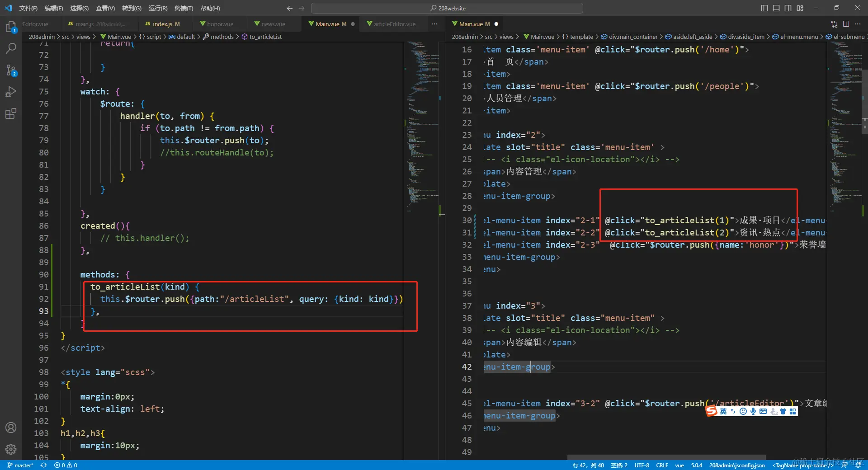Click the Sogou input method S icon
The width and height of the screenshot is (868, 470).
712,411
